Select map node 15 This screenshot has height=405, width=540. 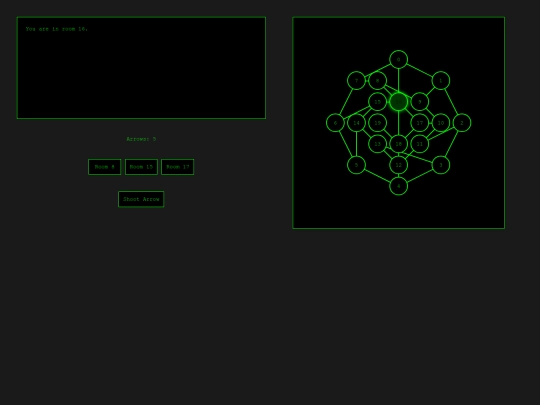point(377,102)
